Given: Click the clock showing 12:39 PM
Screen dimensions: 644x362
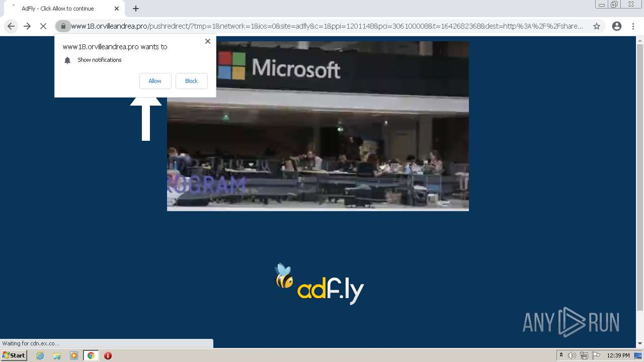Looking at the screenshot, I should point(618,355).
